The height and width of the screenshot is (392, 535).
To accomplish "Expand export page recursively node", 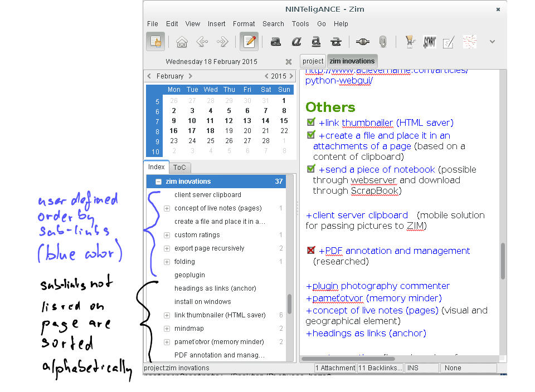I will coord(167,248).
